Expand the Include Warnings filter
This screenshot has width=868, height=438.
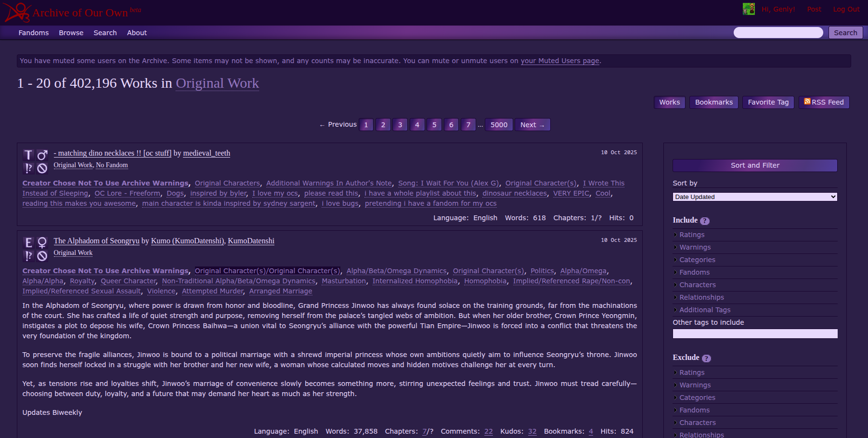(x=695, y=247)
